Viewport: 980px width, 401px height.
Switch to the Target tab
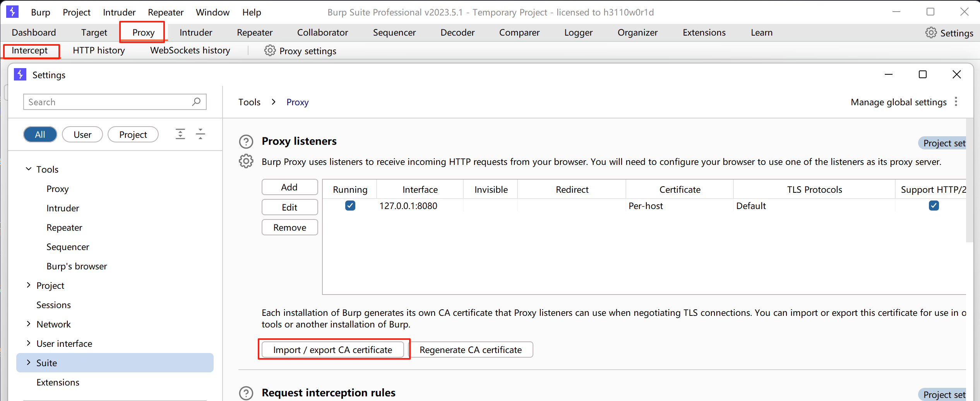coord(94,33)
